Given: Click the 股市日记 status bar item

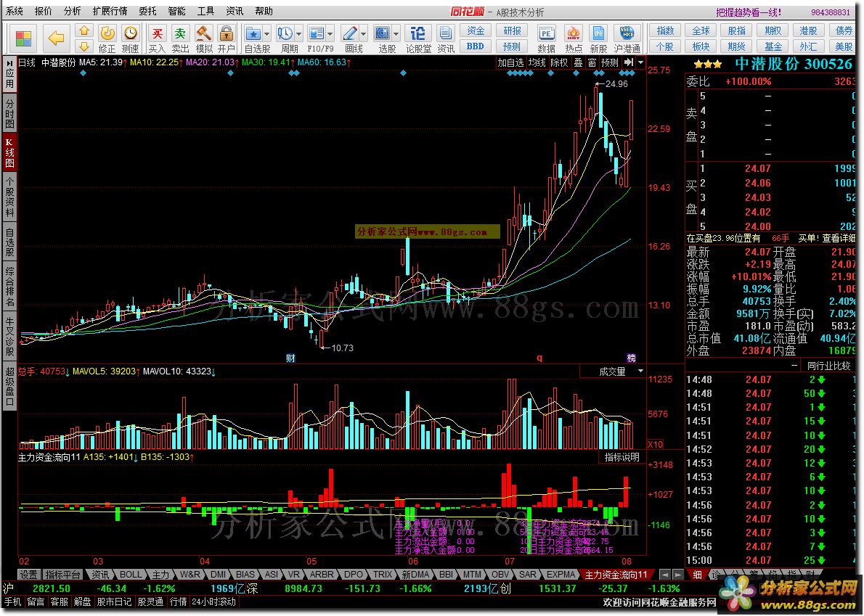Looking at the screenshot, I should 115,602.
